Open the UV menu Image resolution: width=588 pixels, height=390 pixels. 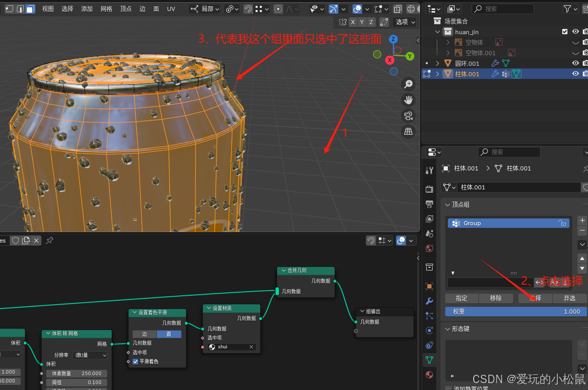(171, 8)
